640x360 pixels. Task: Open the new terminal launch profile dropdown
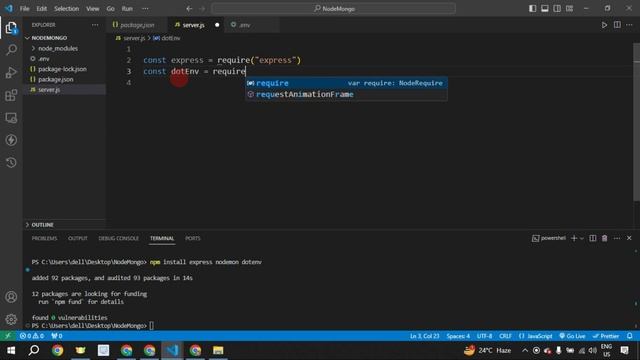coord(582,238)
